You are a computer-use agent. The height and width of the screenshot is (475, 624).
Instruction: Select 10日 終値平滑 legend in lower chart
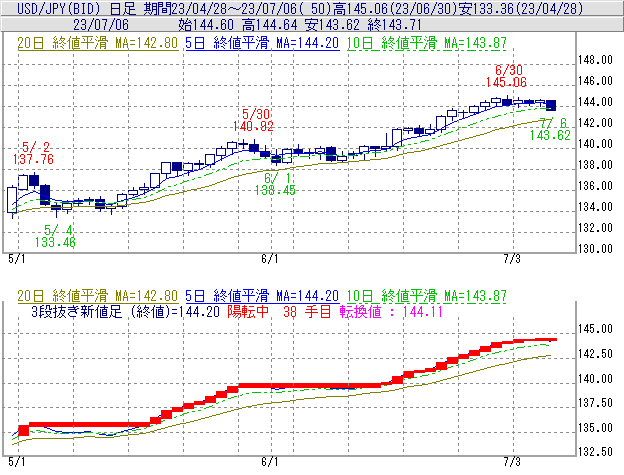(x=427, y=296)
